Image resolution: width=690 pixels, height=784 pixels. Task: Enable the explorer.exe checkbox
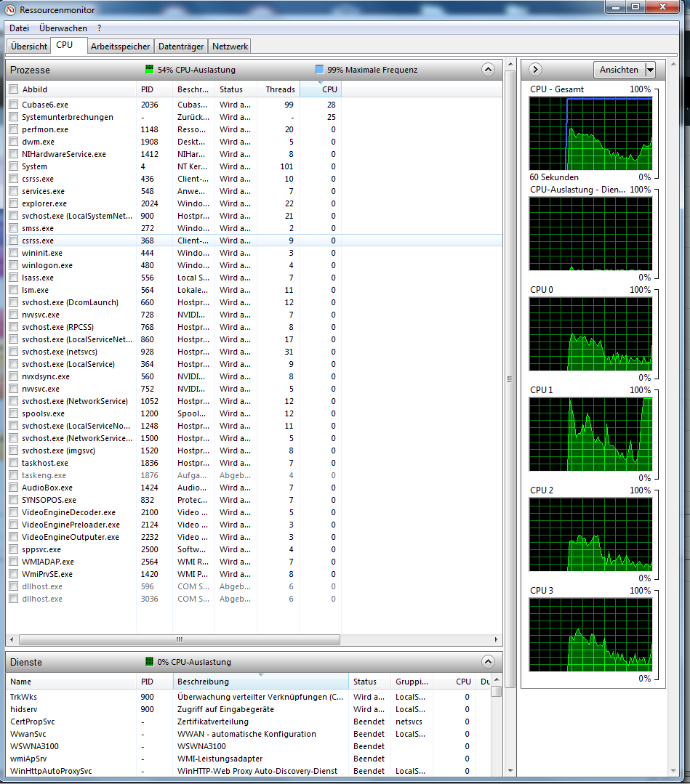(13, 203)
